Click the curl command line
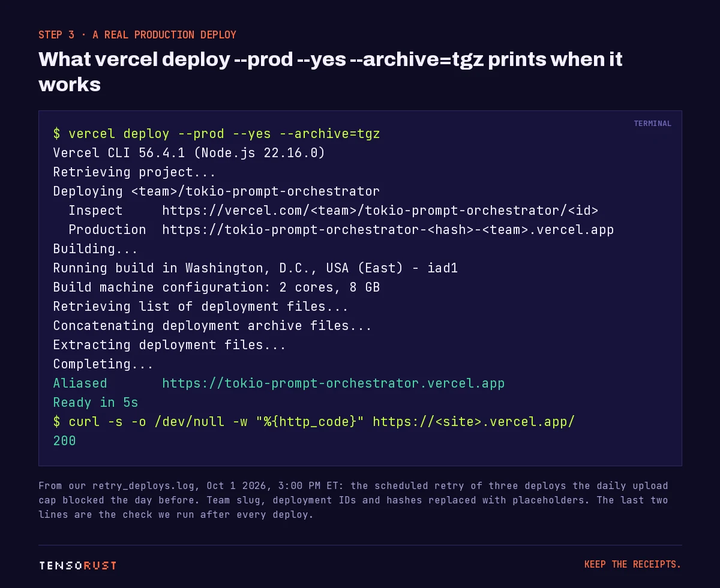Image resolution: width=720 pixels, height=588 pixels. click(314, 421)
